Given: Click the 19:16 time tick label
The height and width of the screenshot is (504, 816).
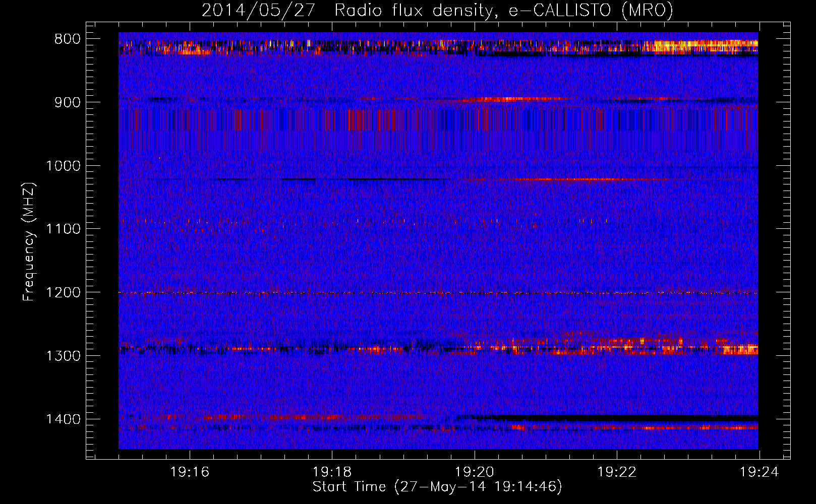Looking at the screenshot, I should point(190,472).
